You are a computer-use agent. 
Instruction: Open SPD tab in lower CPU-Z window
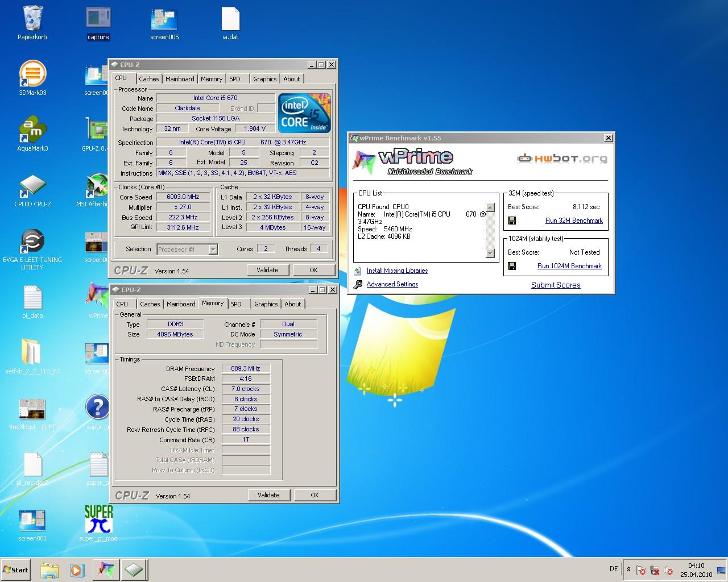click(x=236, y=304)
